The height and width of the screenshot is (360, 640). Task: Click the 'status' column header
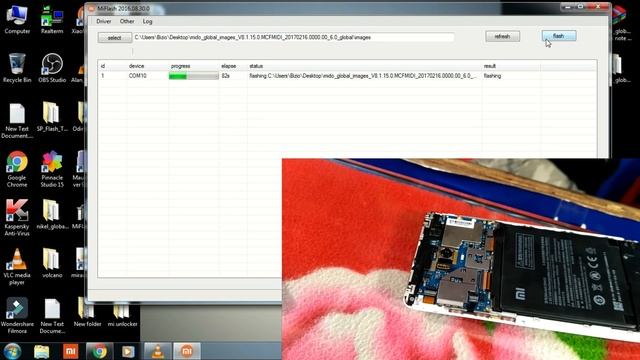tap(256, 66)
